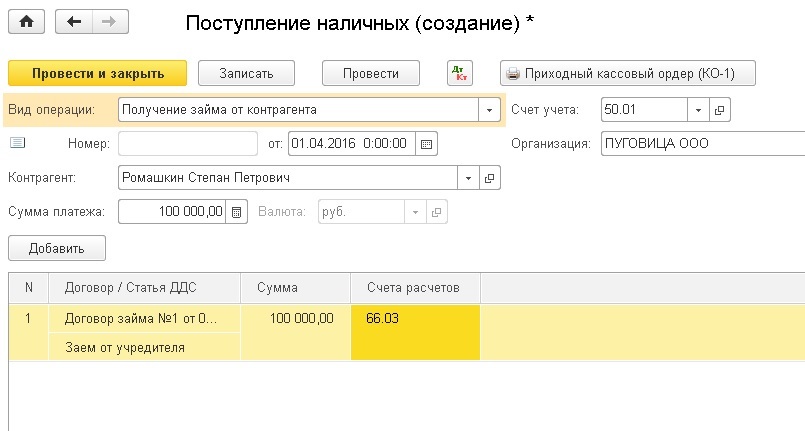Expand the Вид операции dropdown

[x=489, y=109]
